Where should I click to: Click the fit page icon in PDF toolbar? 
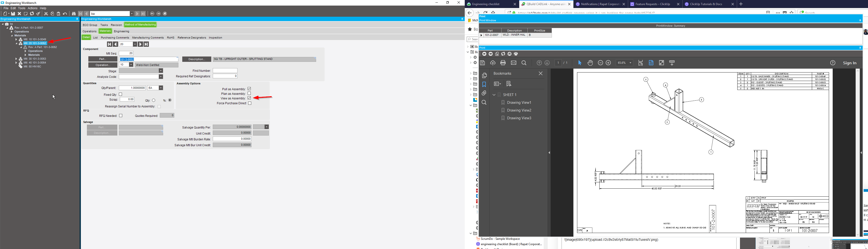[651, 63]
